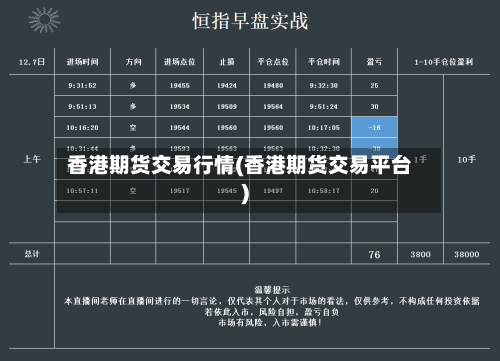
Task: Click 19560 in the 平仓点位 column
Action: [273, 128]
